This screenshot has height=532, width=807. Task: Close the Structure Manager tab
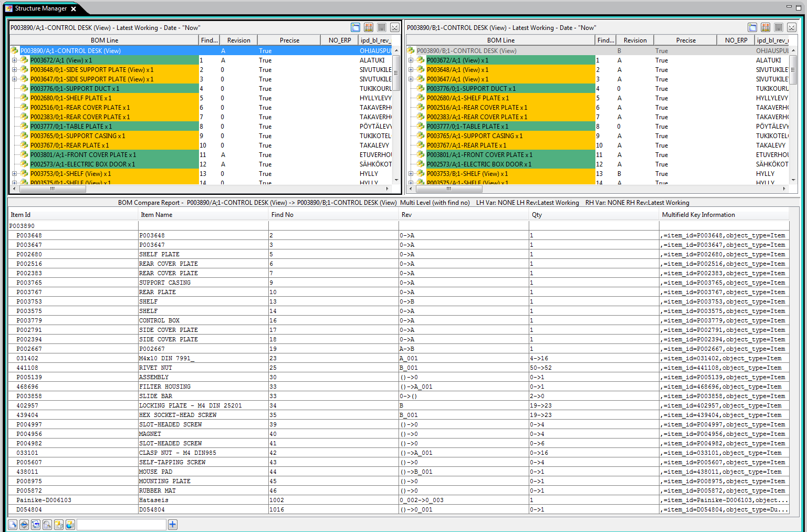pos(74,9)
